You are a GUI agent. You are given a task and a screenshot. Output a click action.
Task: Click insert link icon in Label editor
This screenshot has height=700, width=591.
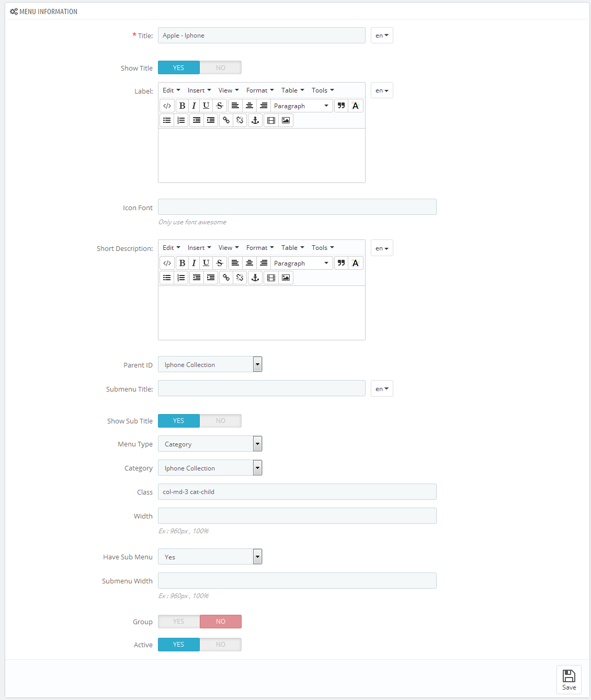[226, 120]
